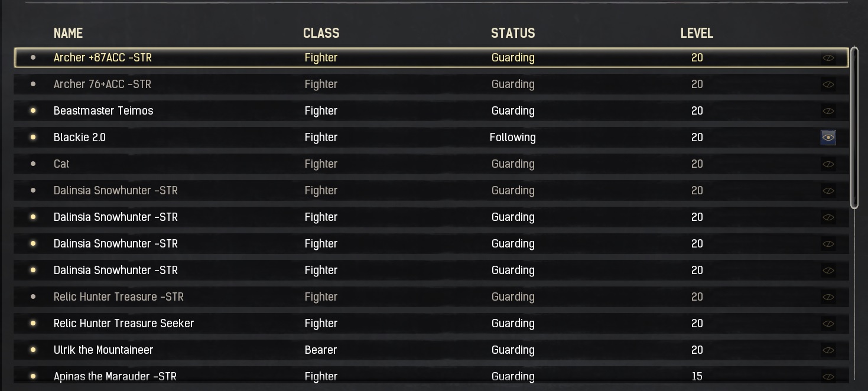Screen dimensions: 868x391
Task: Click eye icon for Relic Hunter Treasure Seeker
Action: tap(828, 324)
